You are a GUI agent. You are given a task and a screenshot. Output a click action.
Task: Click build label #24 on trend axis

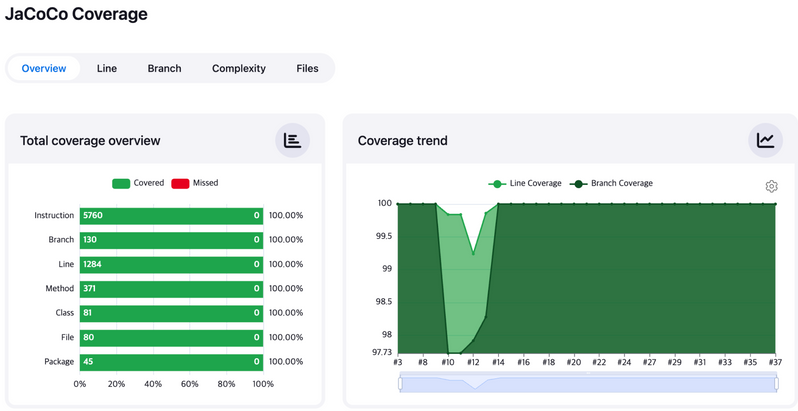pos(624,363)
